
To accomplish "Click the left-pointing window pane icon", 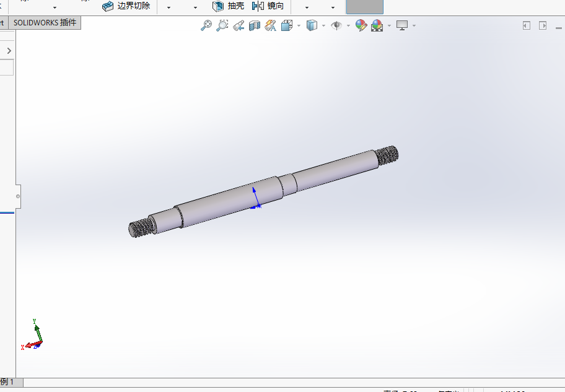I will point(527,25).
